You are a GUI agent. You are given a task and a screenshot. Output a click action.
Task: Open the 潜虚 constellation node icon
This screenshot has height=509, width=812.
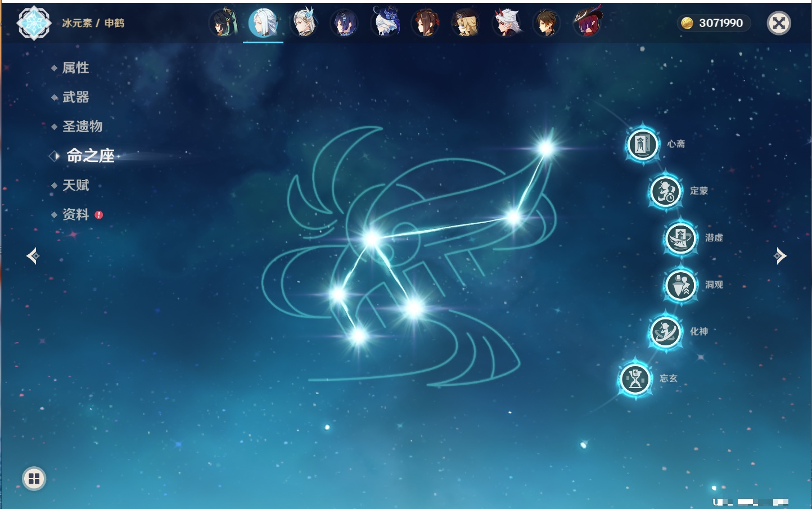tap(680, 238)
